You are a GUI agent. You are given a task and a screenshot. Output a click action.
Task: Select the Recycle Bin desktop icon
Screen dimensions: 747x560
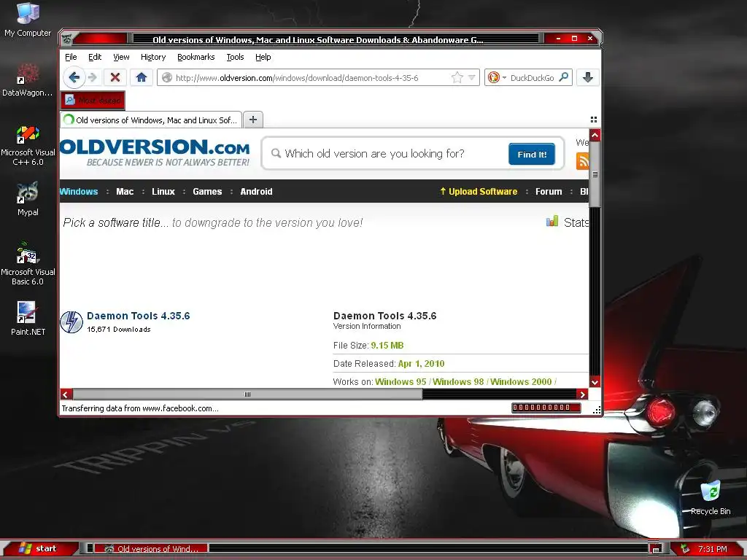pyautogui.click(x=711, y=497)
